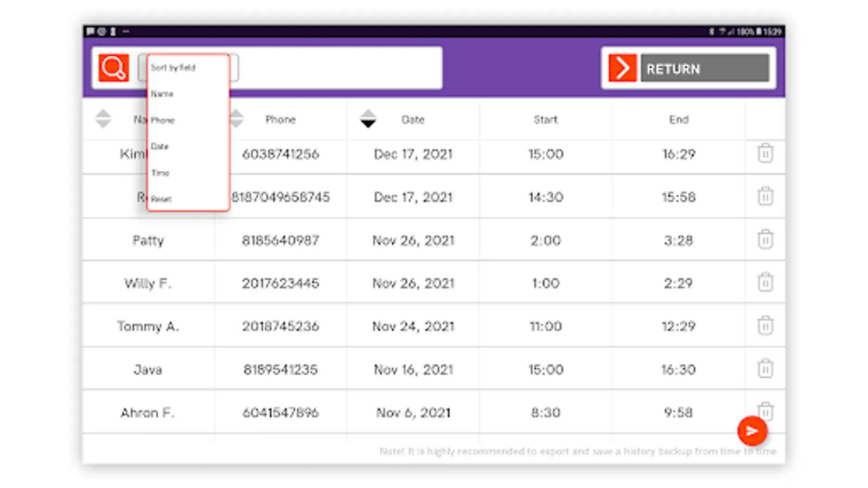Tap the red send export floating button
Screen dimensions: 868x488
[x=752, y=431]
